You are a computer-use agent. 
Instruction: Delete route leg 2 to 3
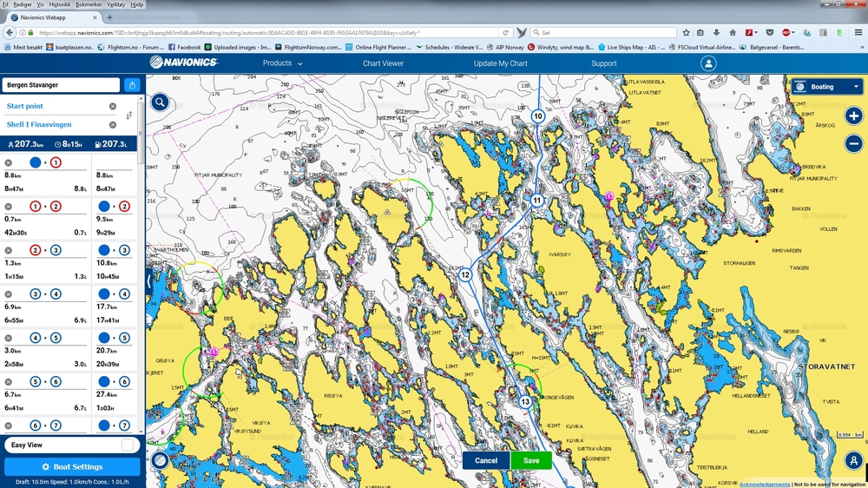click(9, 250)
